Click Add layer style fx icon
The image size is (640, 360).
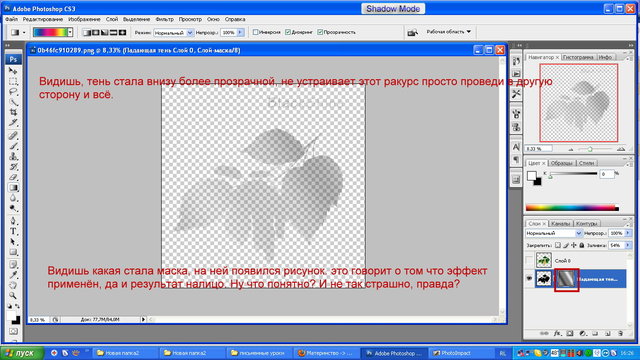point(557,333)
